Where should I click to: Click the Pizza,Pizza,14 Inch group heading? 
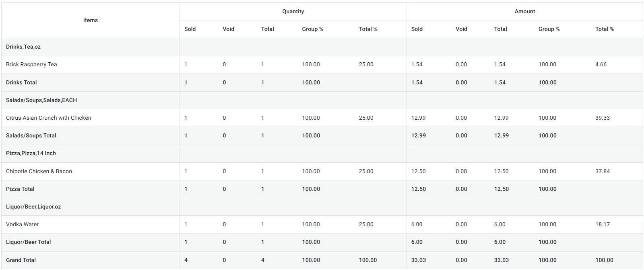[31, 153]
